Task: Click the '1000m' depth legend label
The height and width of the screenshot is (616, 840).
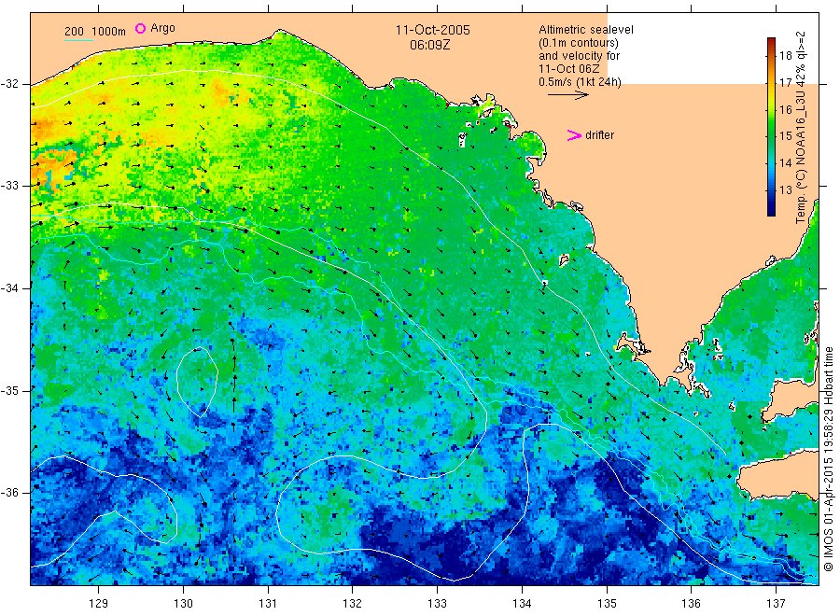Action: [109, 32]
